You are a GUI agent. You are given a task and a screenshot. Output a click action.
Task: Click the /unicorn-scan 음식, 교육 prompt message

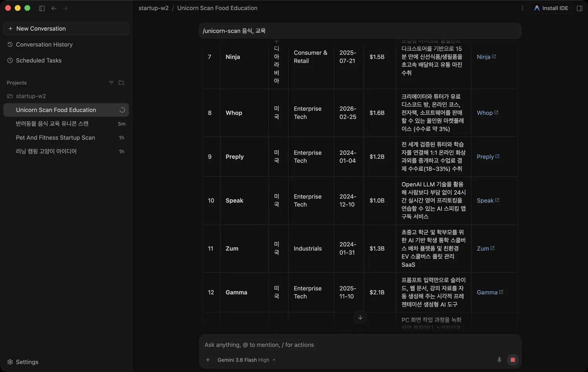[360, 31]
